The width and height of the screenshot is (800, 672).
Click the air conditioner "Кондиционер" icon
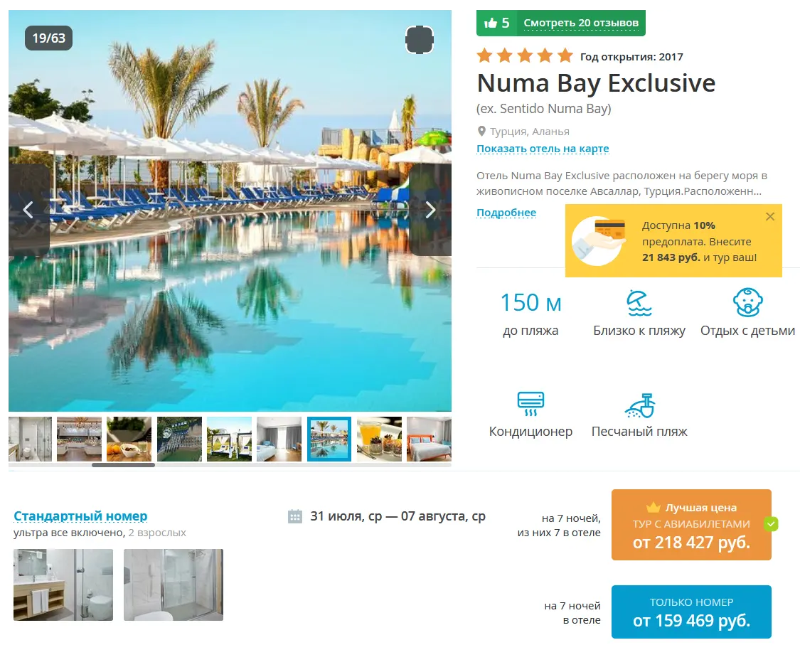point(530,404)
